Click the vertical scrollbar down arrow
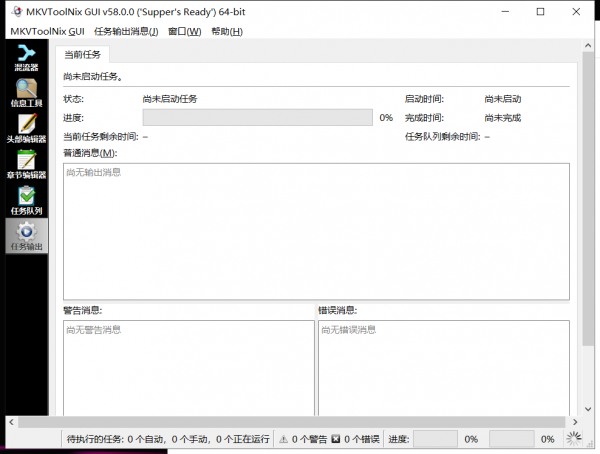This screenshot has height=454, width=600. [588, 409]
